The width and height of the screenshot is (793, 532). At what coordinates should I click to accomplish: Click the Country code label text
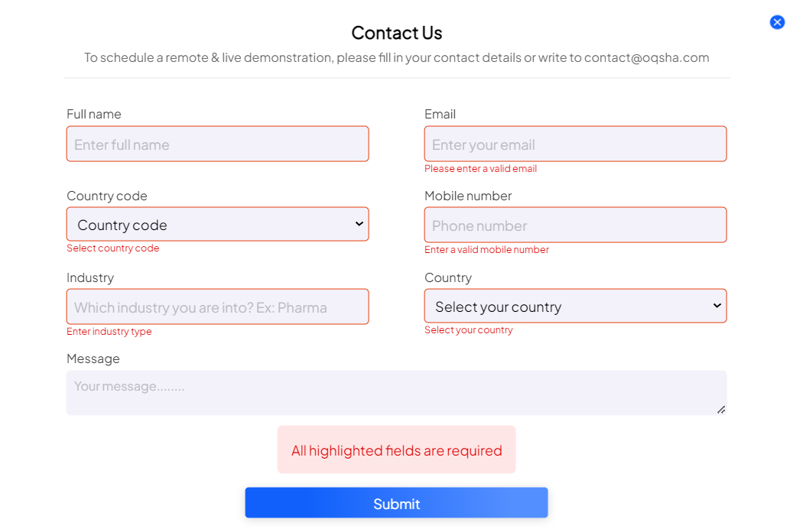107,196
